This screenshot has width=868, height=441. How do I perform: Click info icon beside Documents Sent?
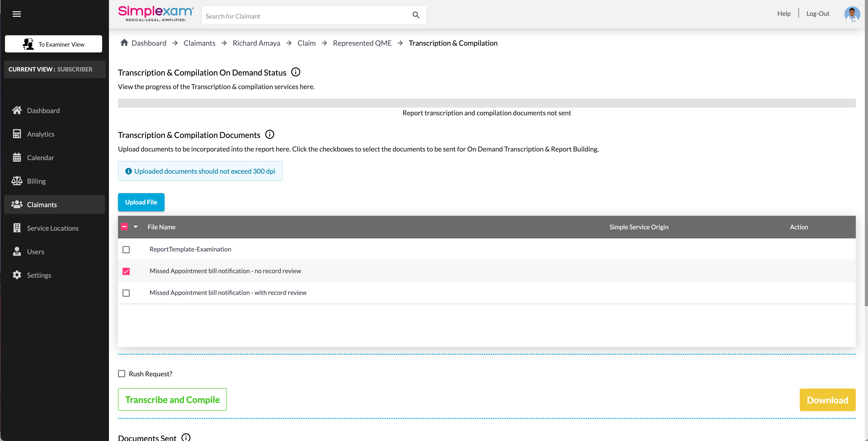click(x=186, y=437)
